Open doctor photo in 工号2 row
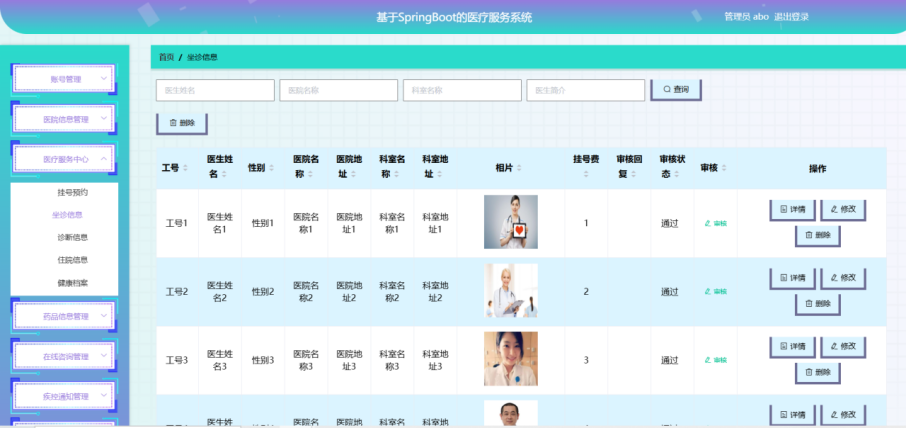The width and height of the screenshot is (907, 428). click(511, 290)
